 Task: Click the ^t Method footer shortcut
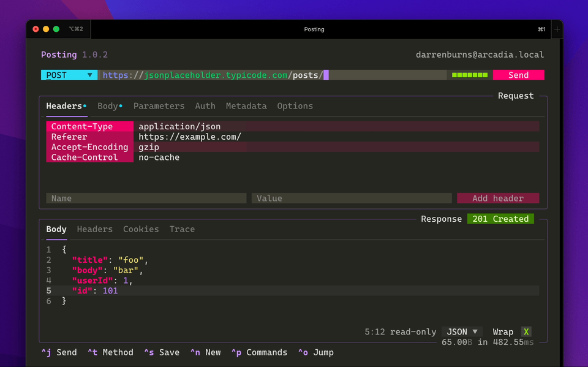tap(111, 352)
